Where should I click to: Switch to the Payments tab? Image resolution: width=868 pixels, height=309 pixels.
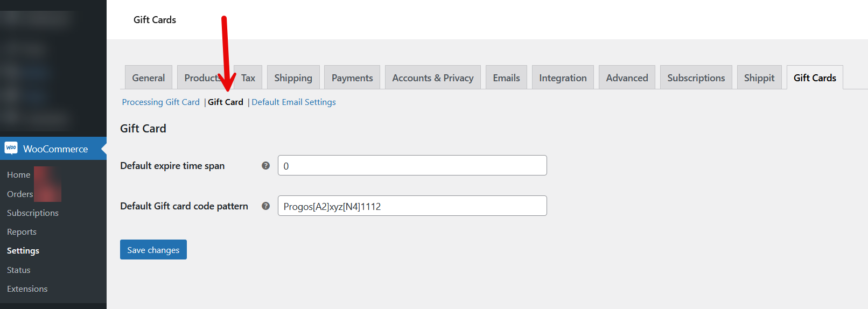[352, 78]
